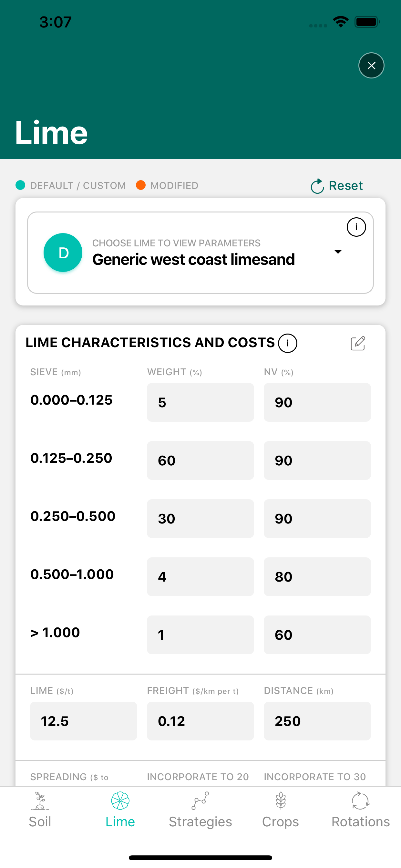
Task: Expand the lime selection dropdown arrow
Action: coord(338,252)
